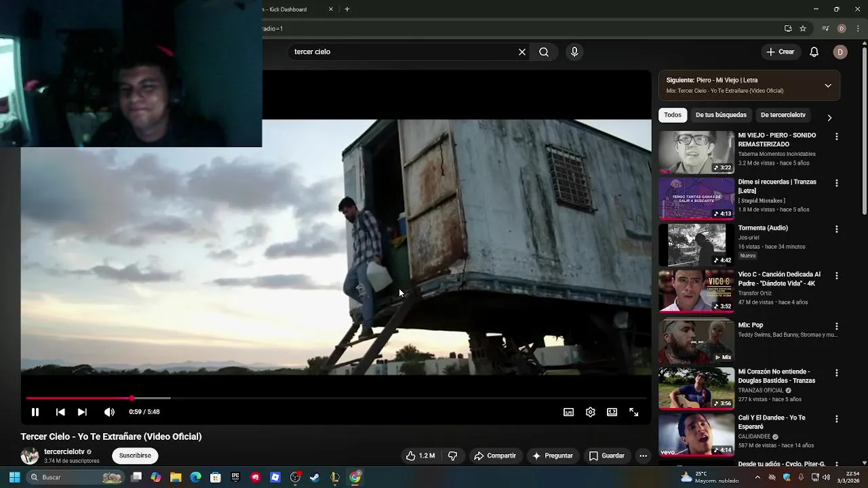Open options for Mi Corazón No entiende

[x=836, y=373]
